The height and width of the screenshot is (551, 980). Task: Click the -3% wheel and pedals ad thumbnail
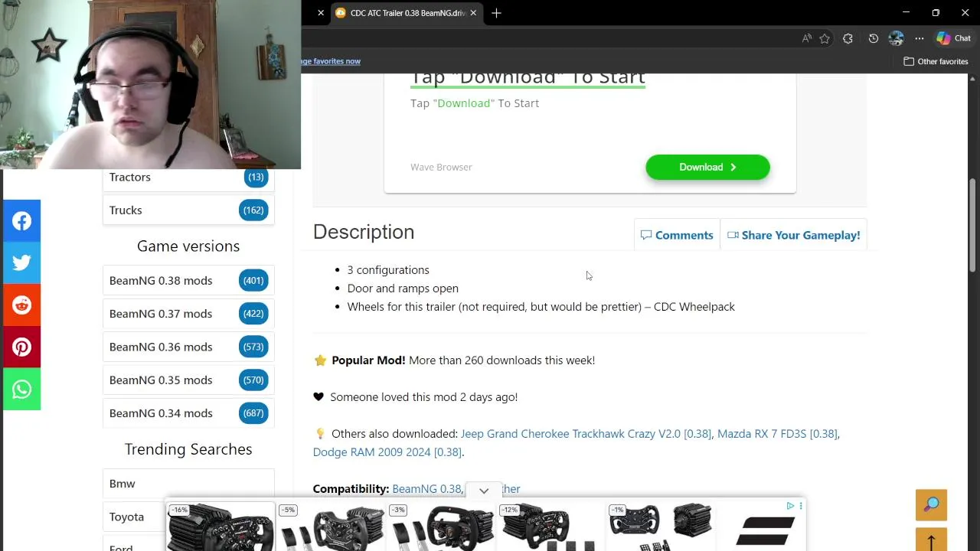point(443,527)
